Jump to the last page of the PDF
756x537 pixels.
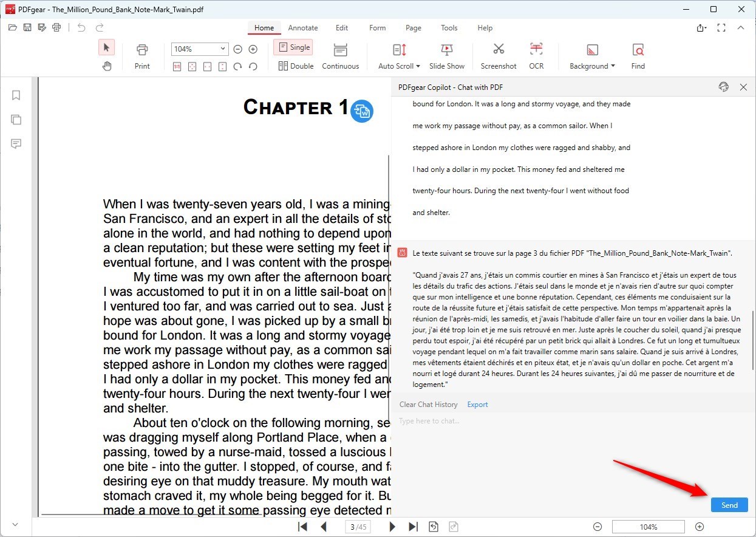[414, 527]
